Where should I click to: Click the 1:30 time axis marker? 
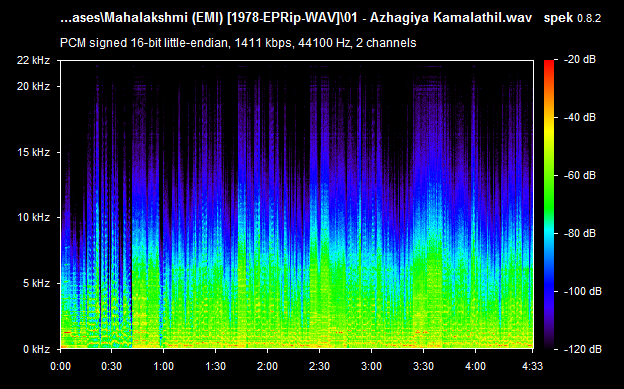pos(215,366)
